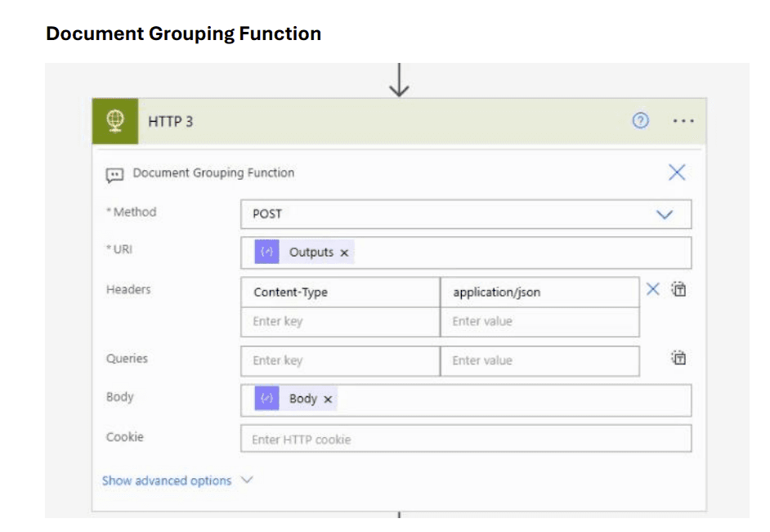The width and height of the screenshot is (770, 532).
Task: Remove the Body token from Body field
Action: [x=328, y=400]
